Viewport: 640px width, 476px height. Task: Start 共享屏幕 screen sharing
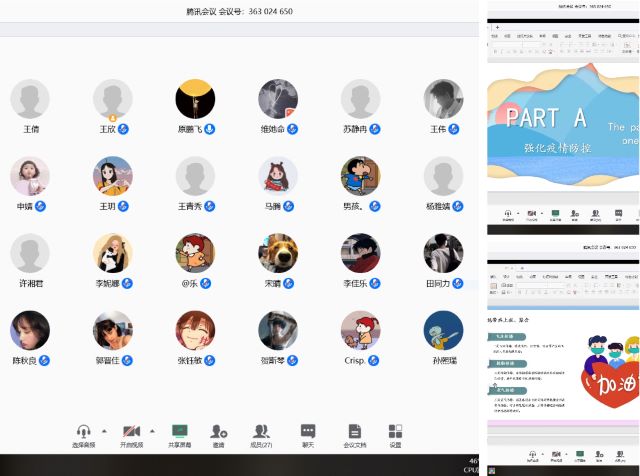tap(180, 435)
